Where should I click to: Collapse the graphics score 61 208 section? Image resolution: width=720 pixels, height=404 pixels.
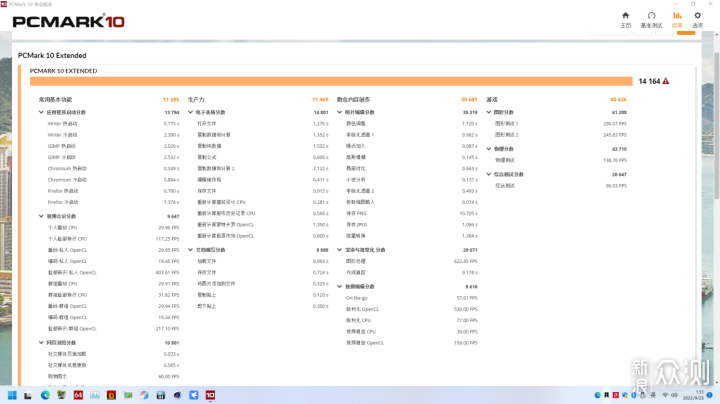pos(489,112)
